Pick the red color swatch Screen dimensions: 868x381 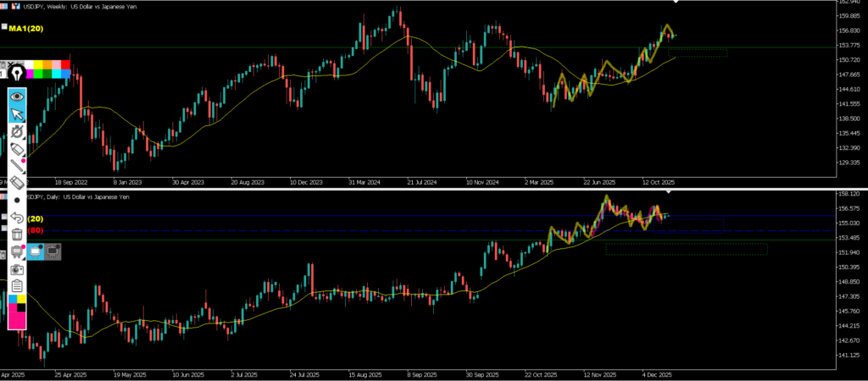click(67, 65)
